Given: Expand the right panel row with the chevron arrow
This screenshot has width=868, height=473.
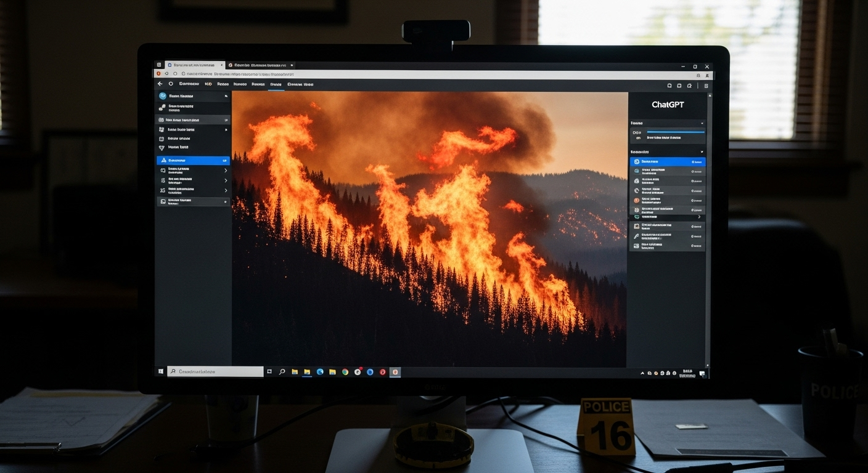Looking at the screenshot, I should [699, 217].
